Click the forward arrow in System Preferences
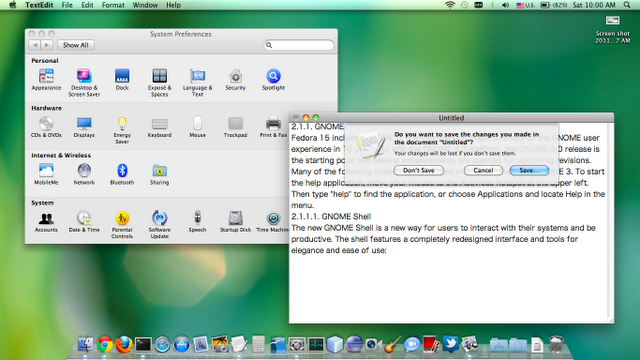The width and height of the screenshot is (640, 360). [47, 45]
